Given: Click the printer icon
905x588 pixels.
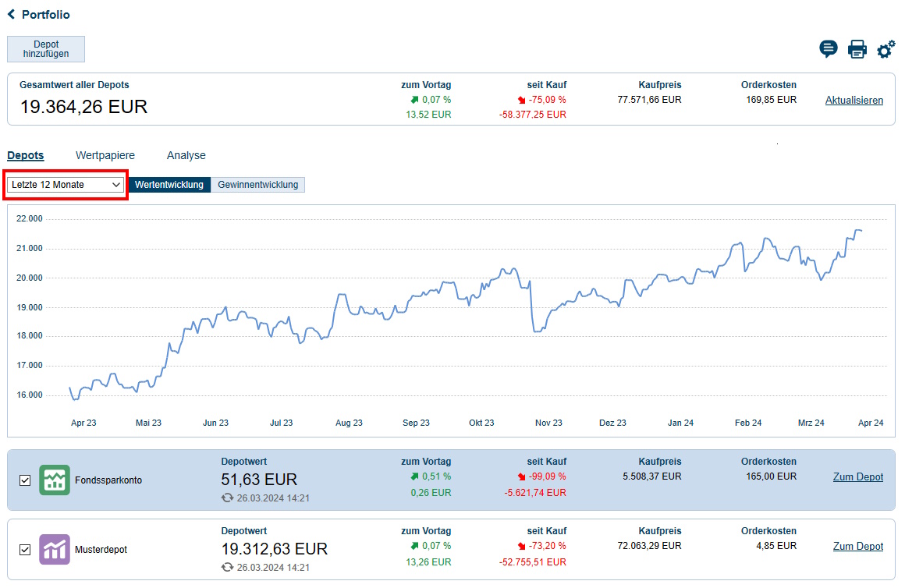Looking at the screenshot, I should point(857,49).
